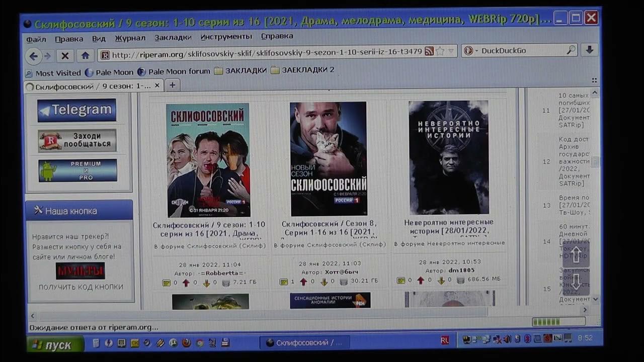Click red seeders arrow under the 30.21 ГБ release
This screenshot has width=644, height=362.
[x=303, y=282]
